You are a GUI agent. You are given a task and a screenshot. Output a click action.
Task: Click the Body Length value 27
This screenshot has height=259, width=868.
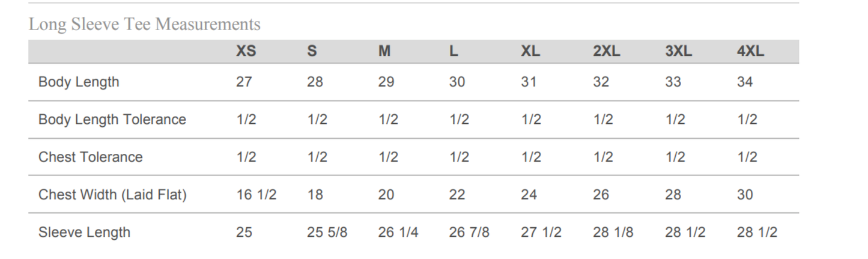[244, 82]
